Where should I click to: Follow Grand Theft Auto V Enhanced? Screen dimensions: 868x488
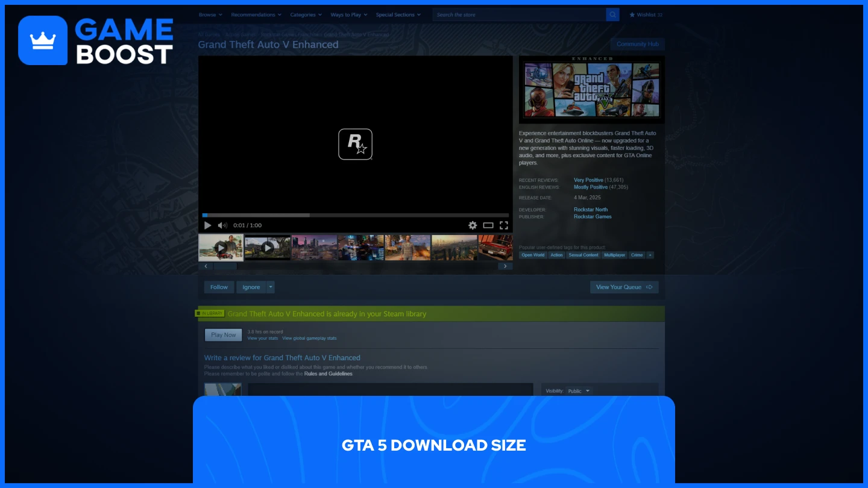pos(218,287)
